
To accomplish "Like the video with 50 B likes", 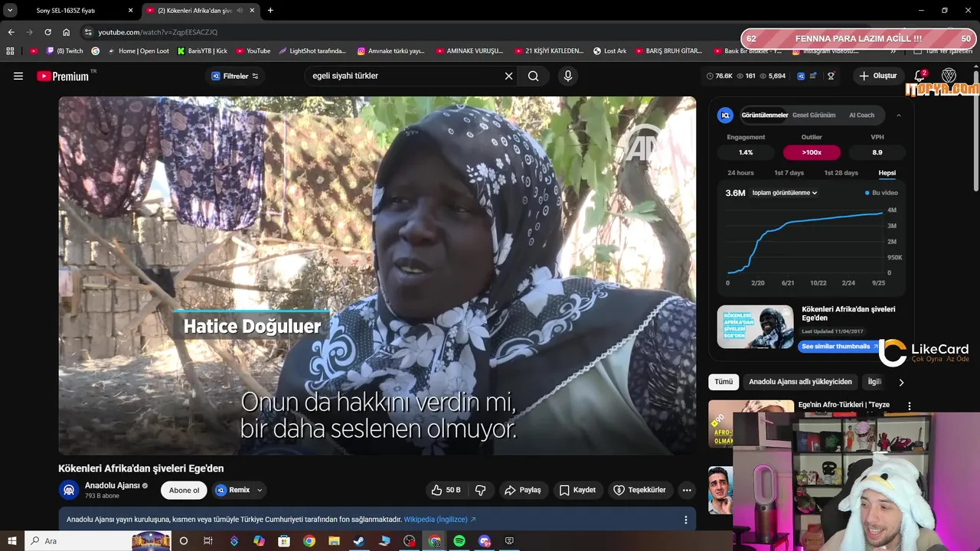I will pyautogui.click(x=446, y=490).
